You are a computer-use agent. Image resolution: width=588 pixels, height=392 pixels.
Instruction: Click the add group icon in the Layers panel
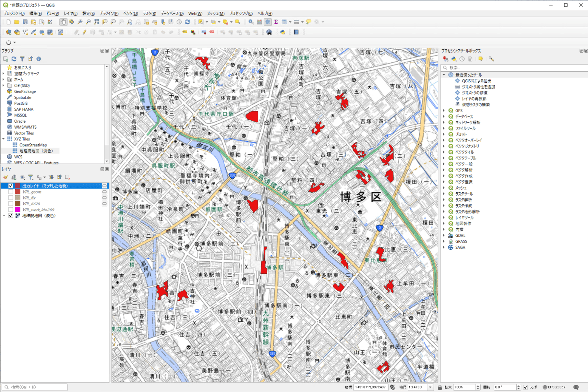pyautogui.click(x=14, y=177)
